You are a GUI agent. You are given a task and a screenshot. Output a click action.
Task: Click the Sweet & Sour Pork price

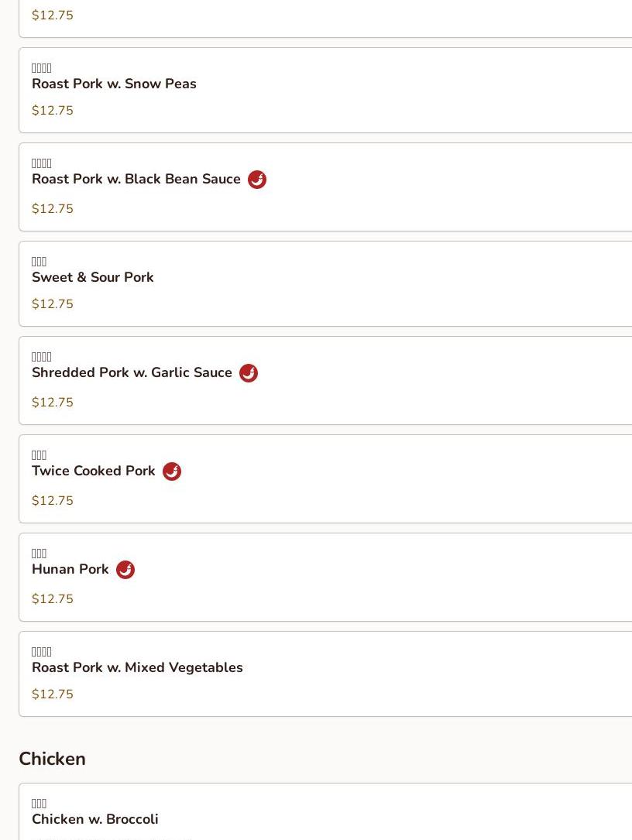53,304
